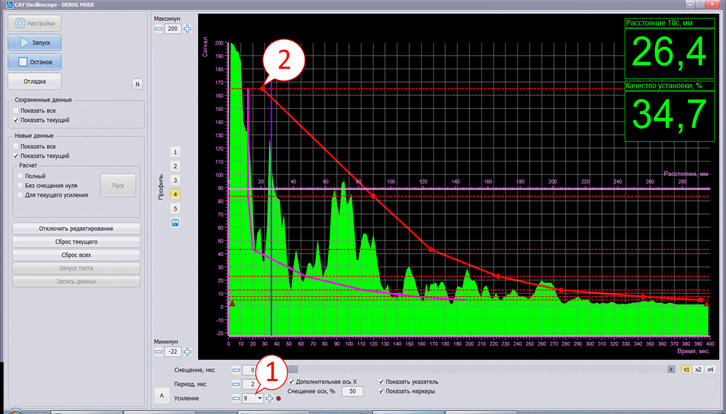The width and height of the screenshot is (726, 414).
Task: Select x4 zoom scale
Action: pos(710,369)
